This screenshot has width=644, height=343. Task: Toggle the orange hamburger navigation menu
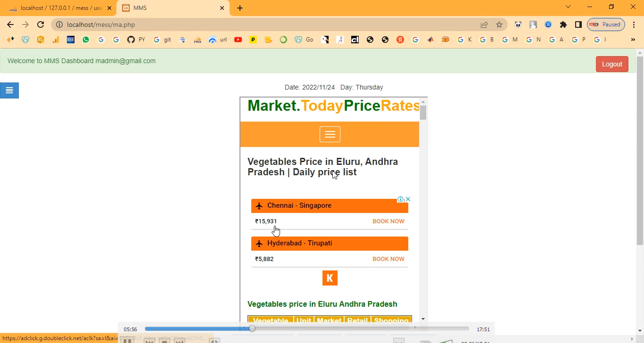tap(330, 134)
